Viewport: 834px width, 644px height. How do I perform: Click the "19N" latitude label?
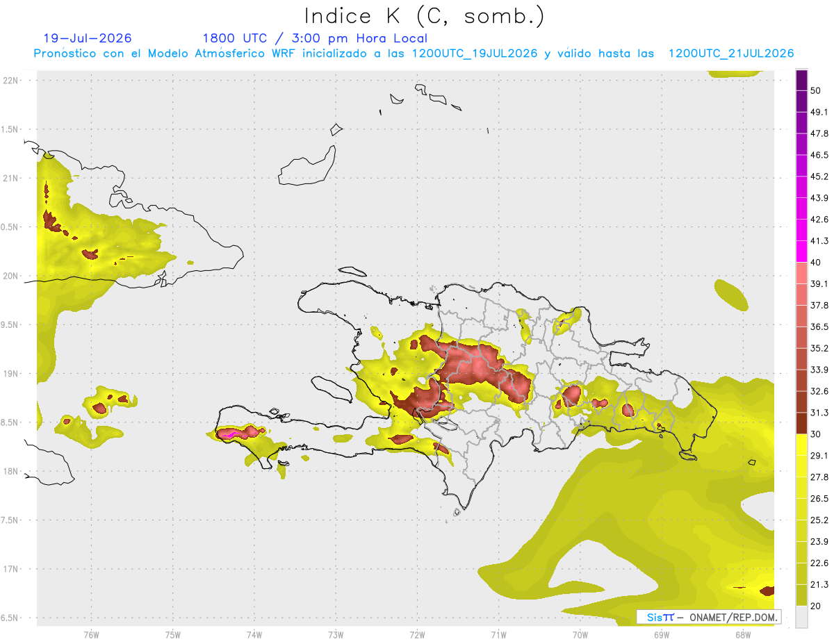[x=10, y=374]
